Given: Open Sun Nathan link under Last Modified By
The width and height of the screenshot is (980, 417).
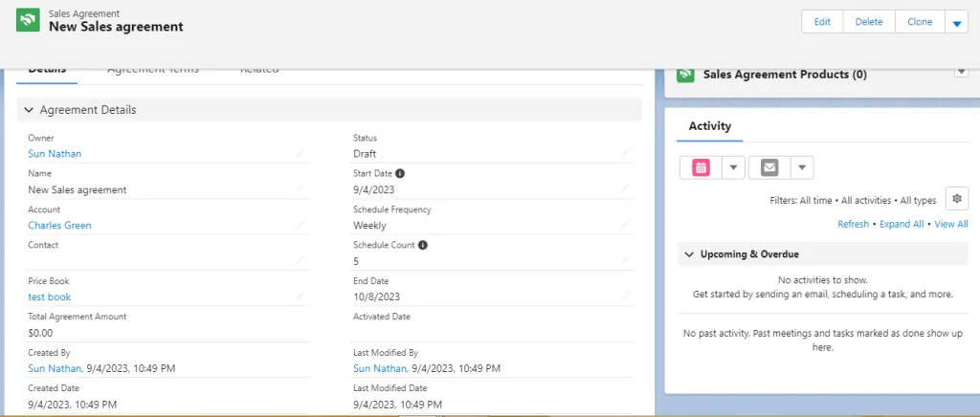Looking at the screenshot, I should point(379,368).
